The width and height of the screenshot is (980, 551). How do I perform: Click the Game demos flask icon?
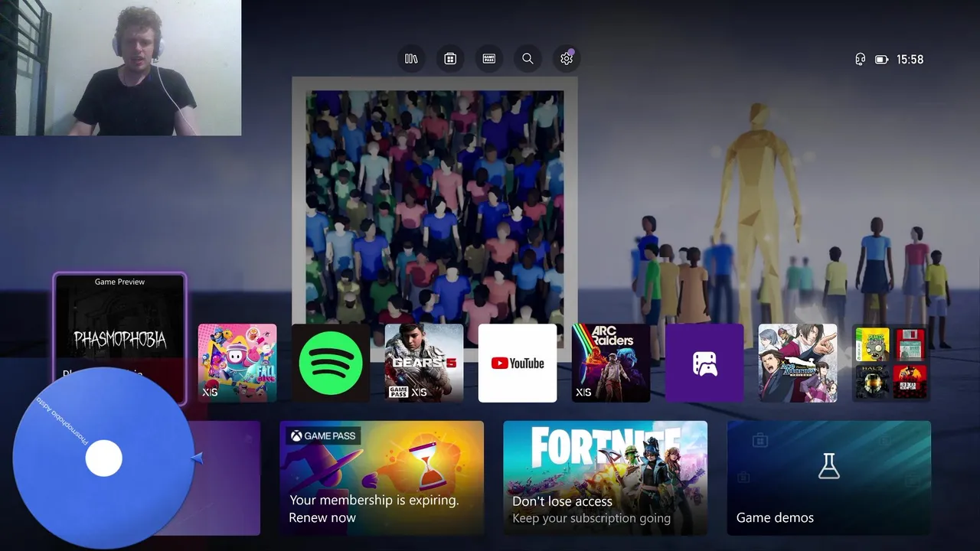pos(829,465)
